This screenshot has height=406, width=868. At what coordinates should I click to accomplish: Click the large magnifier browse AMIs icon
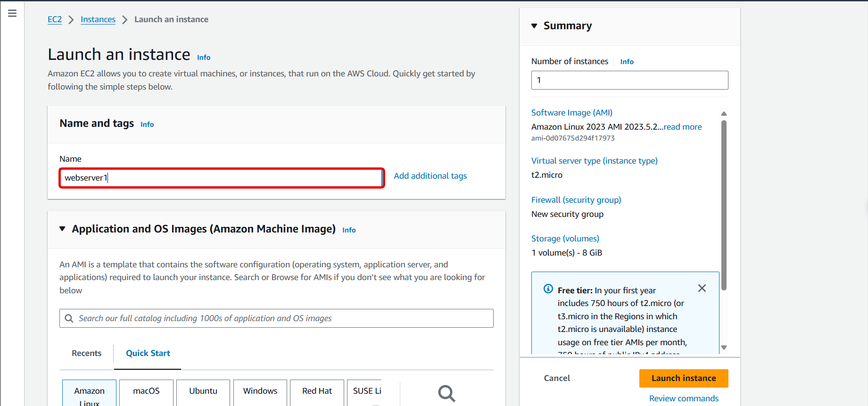(446, 393)
